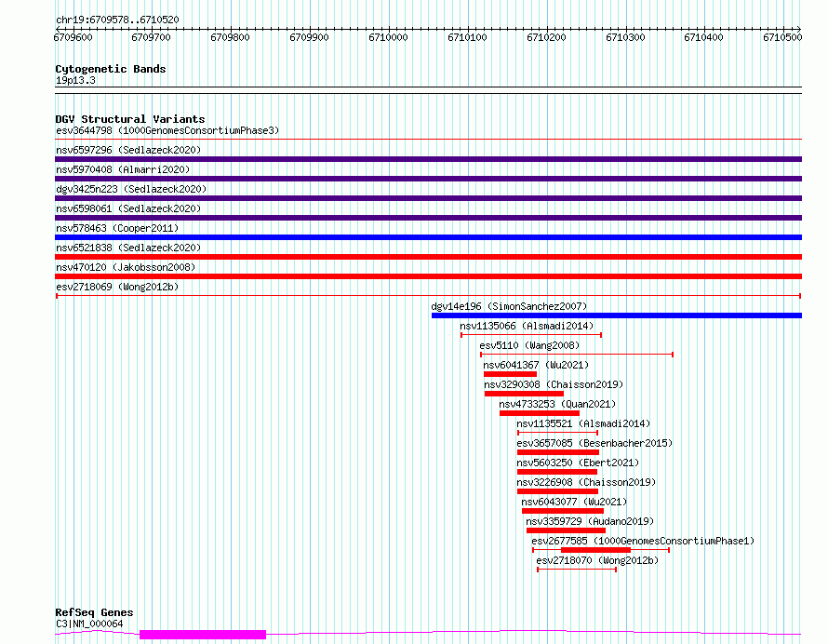Open the nsv470120 (Jakobsson2008) label
The height and width of the screenshot is (644, 828).
tap(126, 267)
